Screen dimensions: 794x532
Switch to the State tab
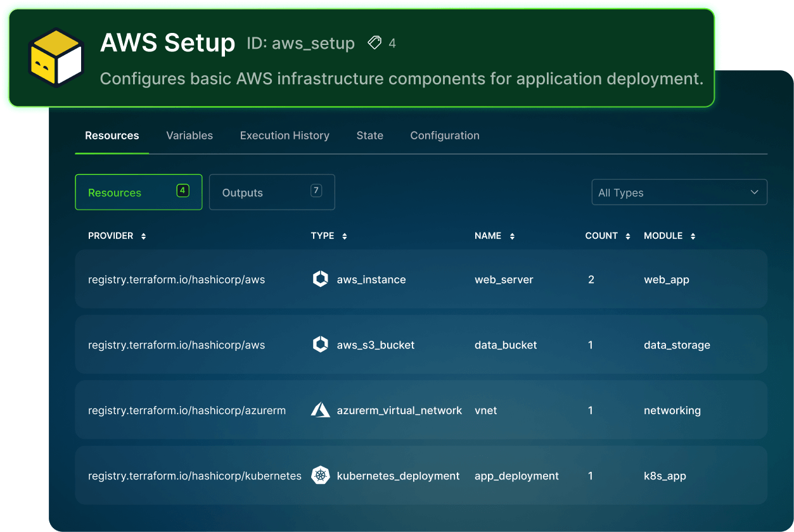point(370,136)
